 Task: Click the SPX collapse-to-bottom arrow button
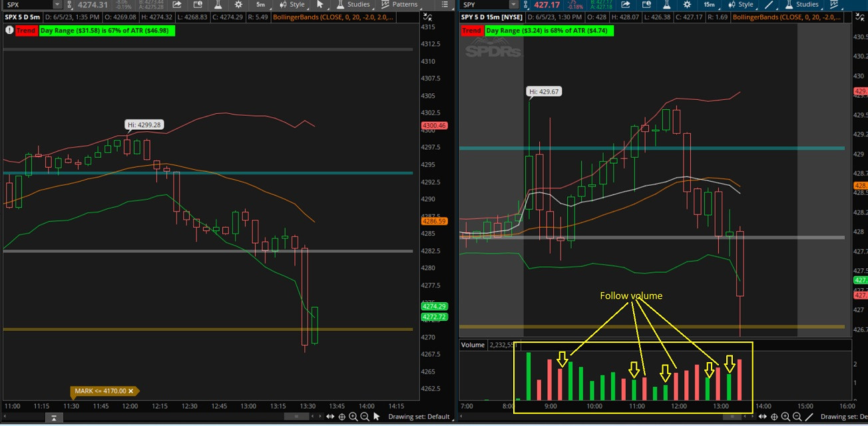54,417
